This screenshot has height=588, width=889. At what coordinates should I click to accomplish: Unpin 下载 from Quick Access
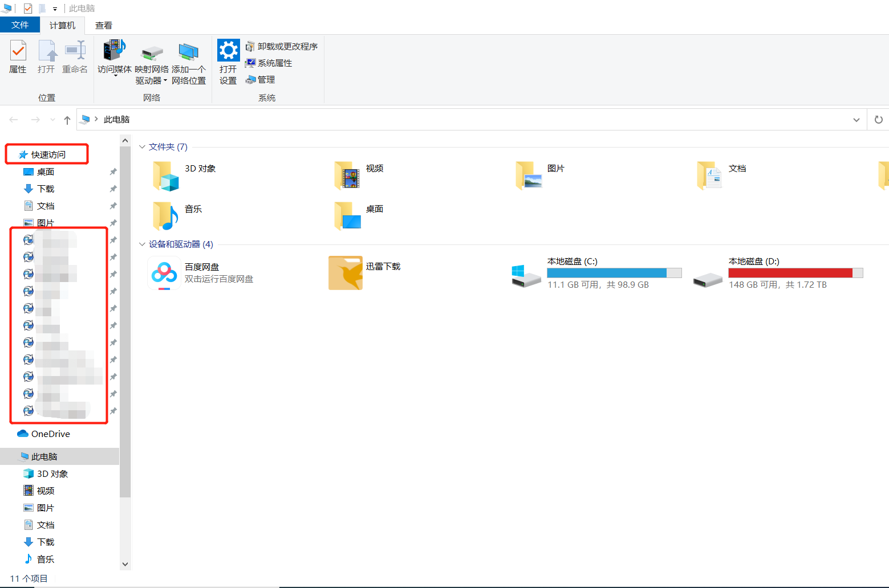[113, 189]
